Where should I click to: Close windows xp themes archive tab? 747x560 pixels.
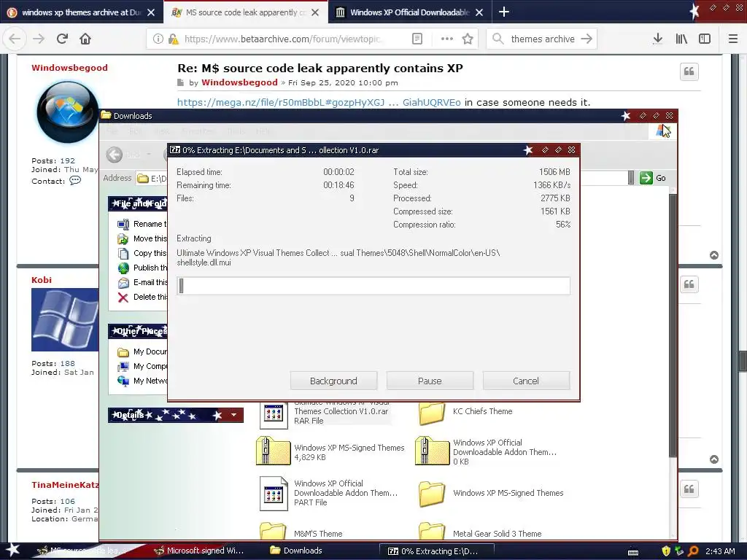point(151,12)
